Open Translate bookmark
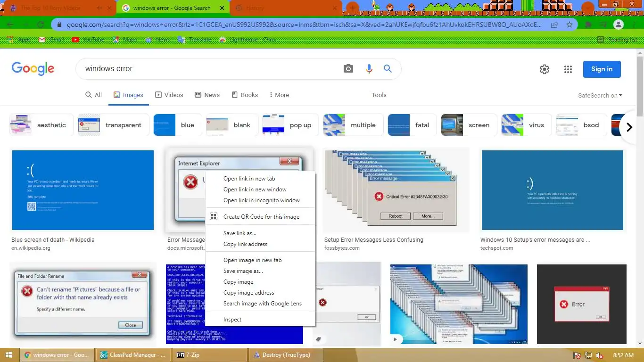 click(195, 40)
